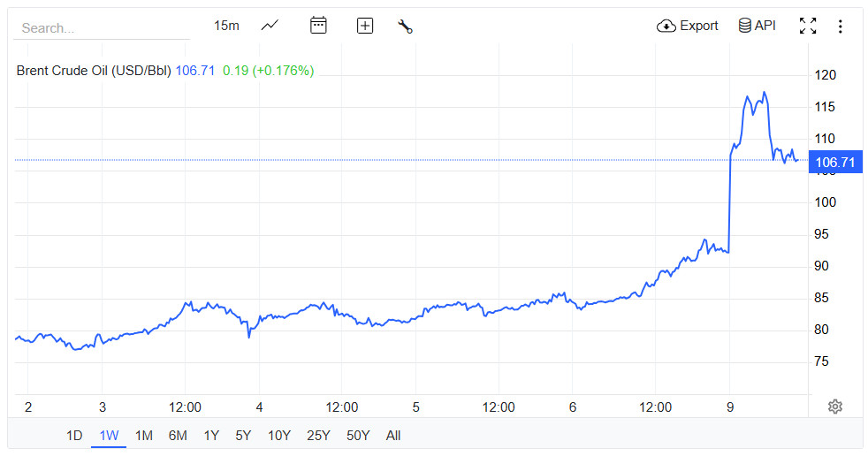Show the 5Y time range
868x456 pixels.
pyautogui.click(x=243, y=435)
